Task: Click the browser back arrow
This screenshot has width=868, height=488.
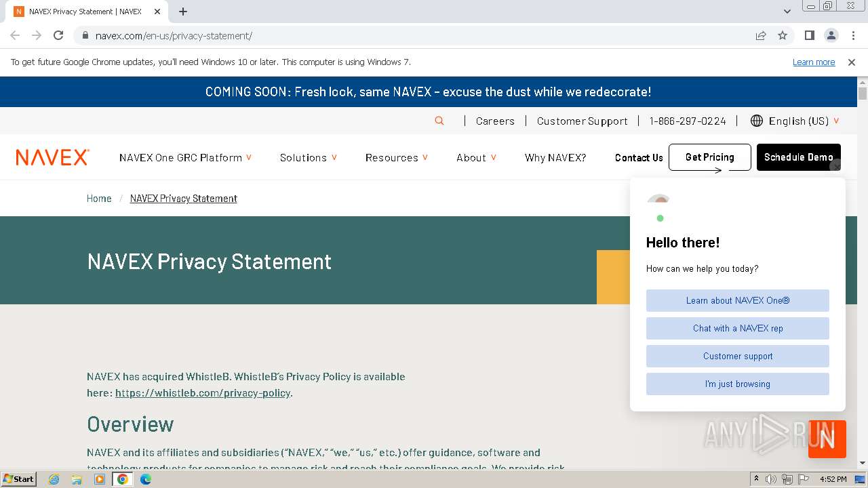Action: click(x=15, y=35)
